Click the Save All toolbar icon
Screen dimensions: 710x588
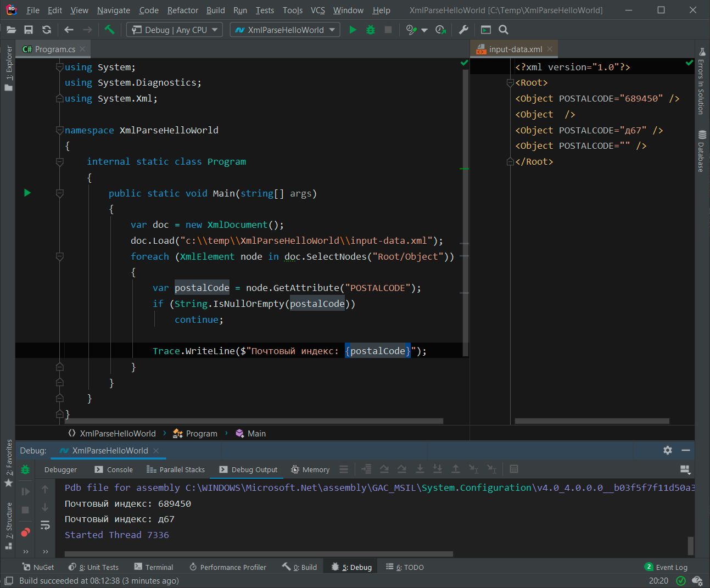(x=29, y=30)
